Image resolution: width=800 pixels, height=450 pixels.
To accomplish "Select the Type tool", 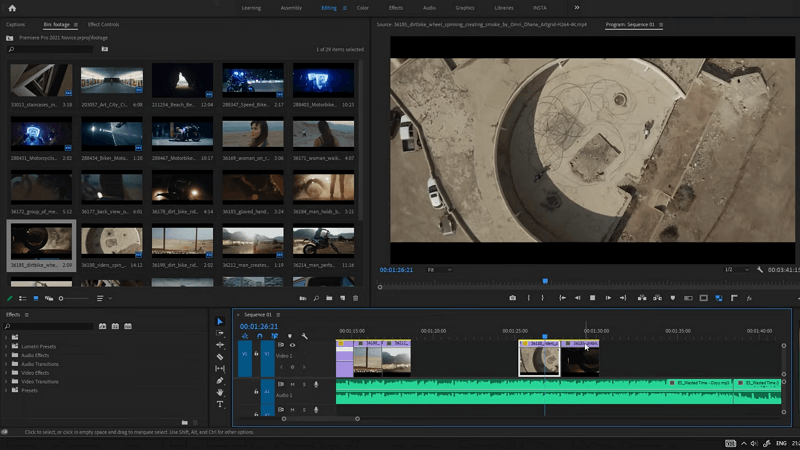I will [220, 404].
